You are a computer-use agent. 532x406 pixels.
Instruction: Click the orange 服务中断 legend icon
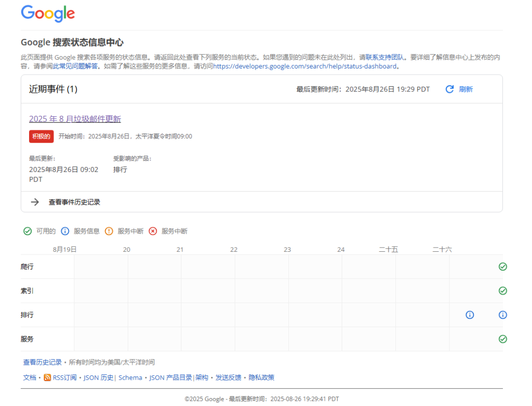pos(109,231)
